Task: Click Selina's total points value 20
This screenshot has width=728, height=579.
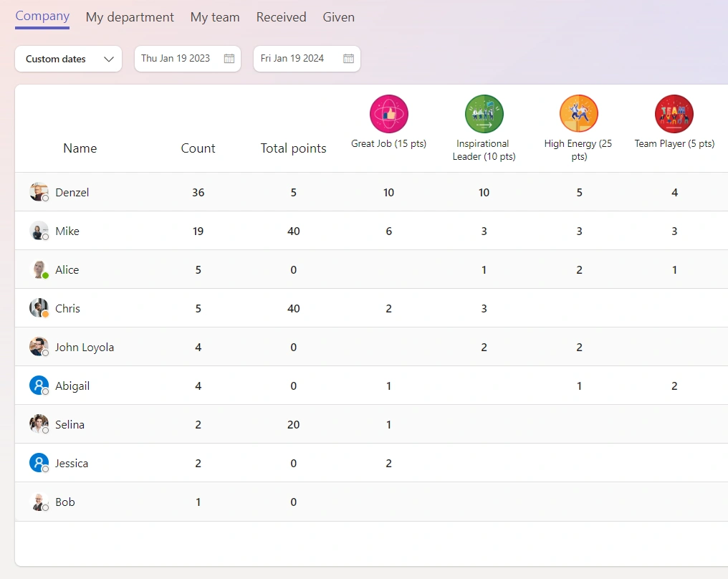Action: tap(294, 424)
